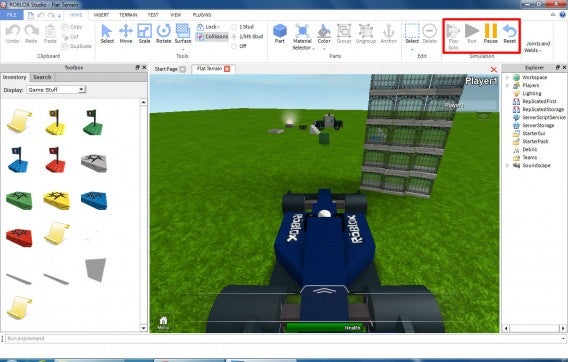
Task: Reset the simulation
Action: pos(510,34)
